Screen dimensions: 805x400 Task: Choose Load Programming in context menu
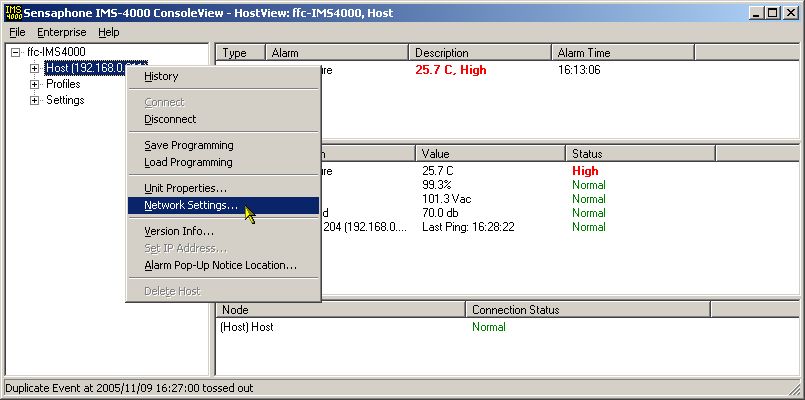[x=223, y=162]
